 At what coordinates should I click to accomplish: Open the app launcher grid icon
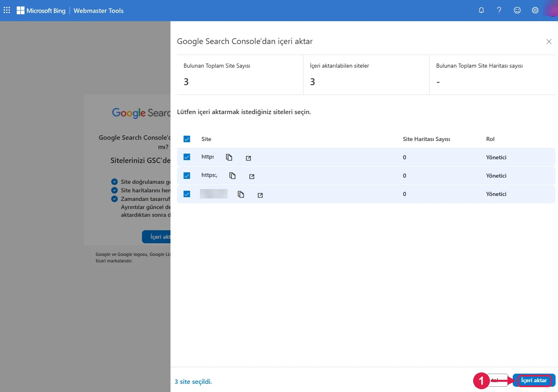click(7, 10)
